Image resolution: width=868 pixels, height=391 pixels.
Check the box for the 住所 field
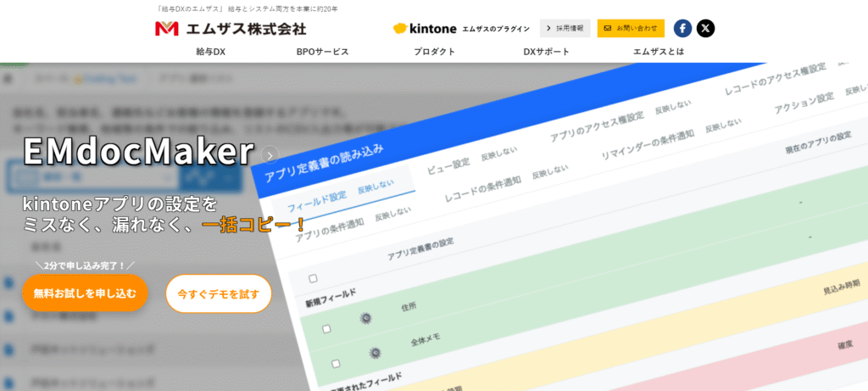(x=327, y=329)
